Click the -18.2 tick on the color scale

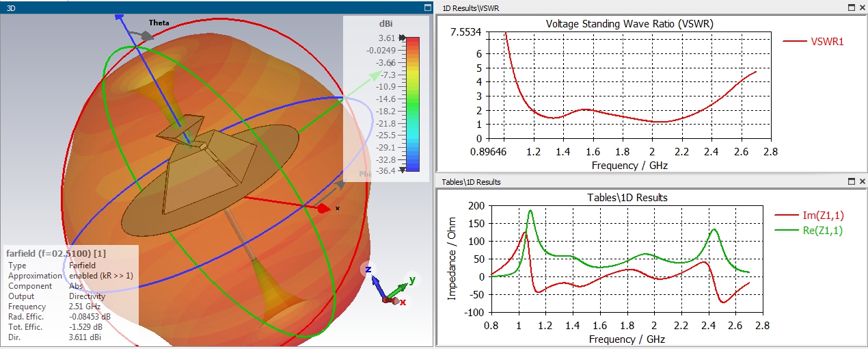pyautogui.click(x=385, y=111)
